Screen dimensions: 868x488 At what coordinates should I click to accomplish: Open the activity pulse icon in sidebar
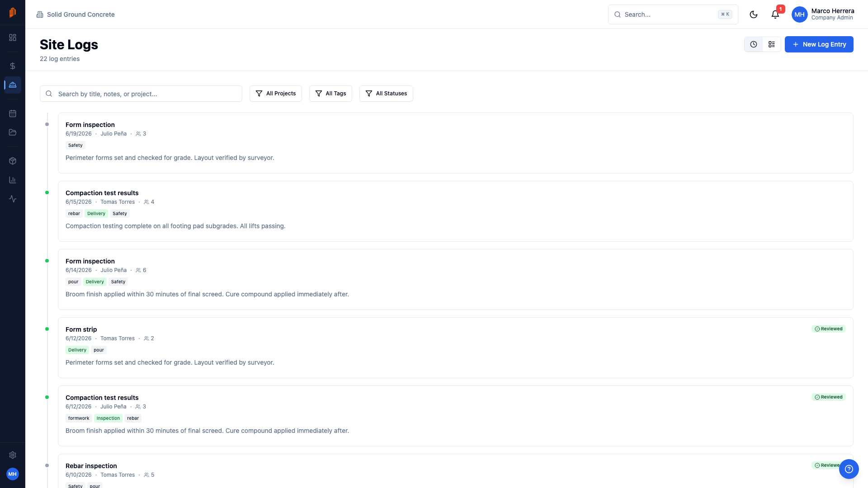point(13,199)
